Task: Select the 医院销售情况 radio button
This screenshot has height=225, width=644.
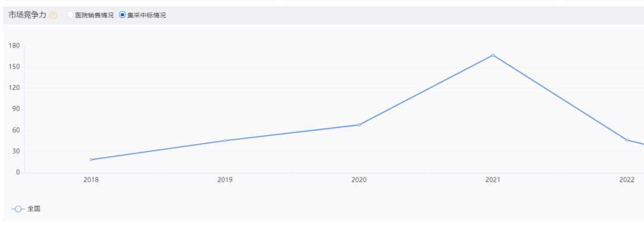Action: coord(70,15)
